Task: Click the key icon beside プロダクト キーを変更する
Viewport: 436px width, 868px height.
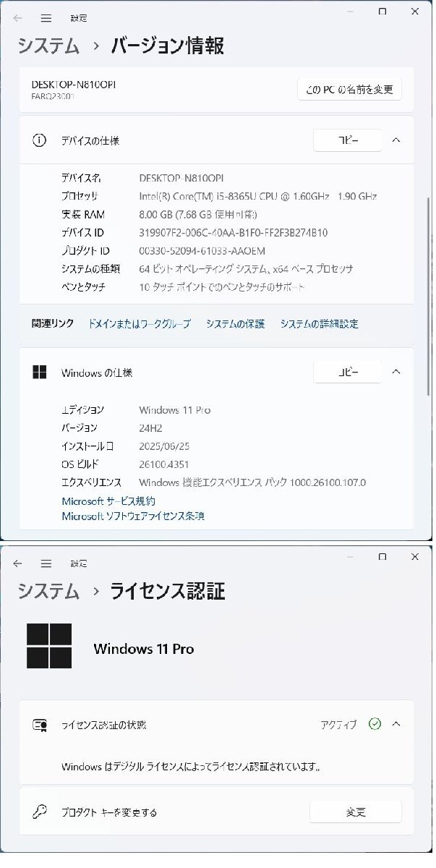Action: (40, 812)
